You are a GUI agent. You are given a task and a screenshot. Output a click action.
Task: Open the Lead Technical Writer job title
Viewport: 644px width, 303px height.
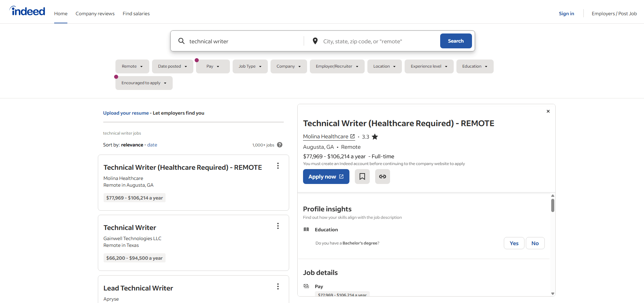coord(138,288)
